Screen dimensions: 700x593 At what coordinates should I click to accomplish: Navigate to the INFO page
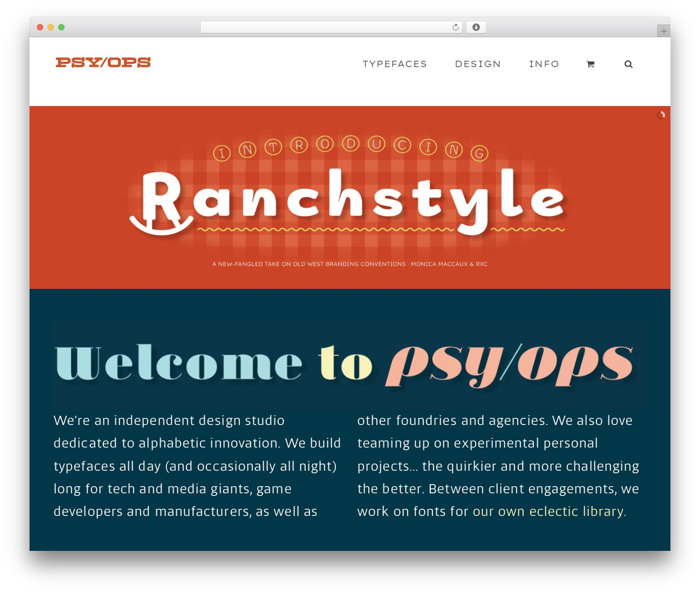[544, 64]
